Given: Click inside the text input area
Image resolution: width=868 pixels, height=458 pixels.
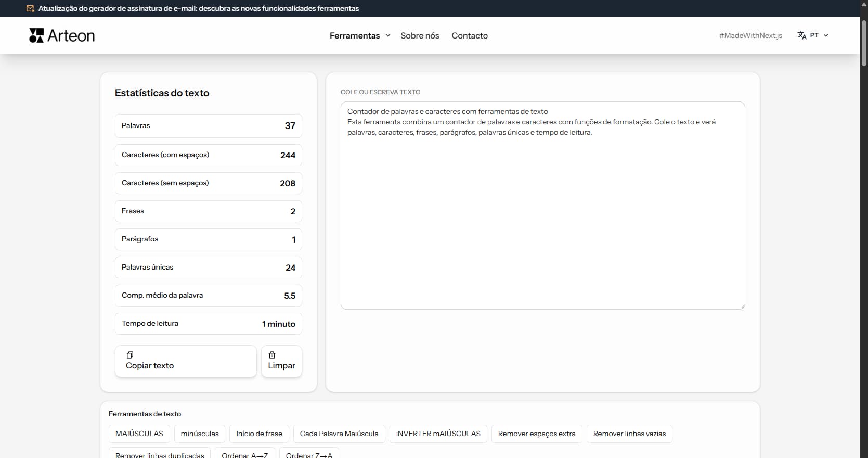Looking at the screenshot, I should [x=542, y=219].
